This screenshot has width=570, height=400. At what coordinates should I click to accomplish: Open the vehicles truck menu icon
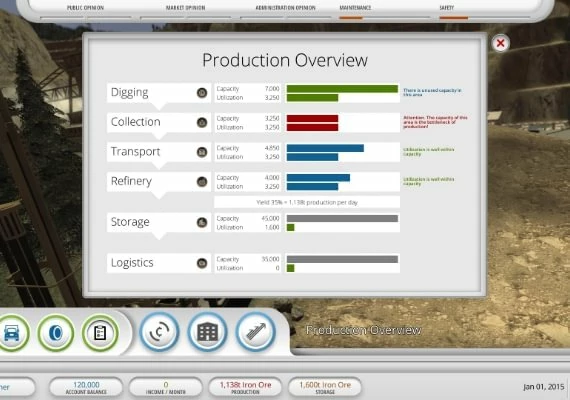pyautogui.click(x=12, y=333)
